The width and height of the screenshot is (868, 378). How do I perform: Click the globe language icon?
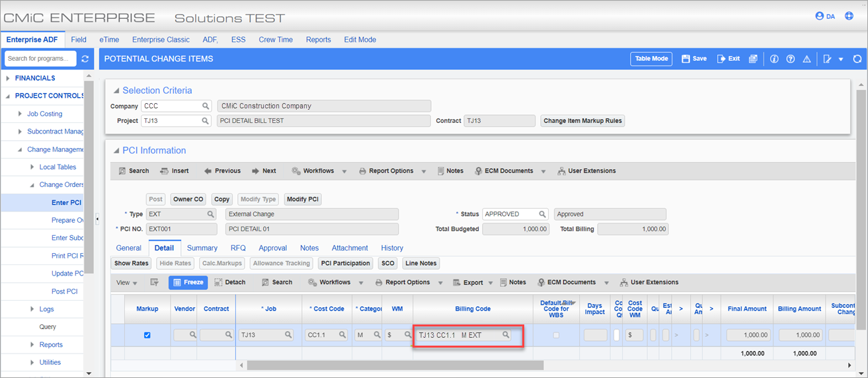(849, 16)
